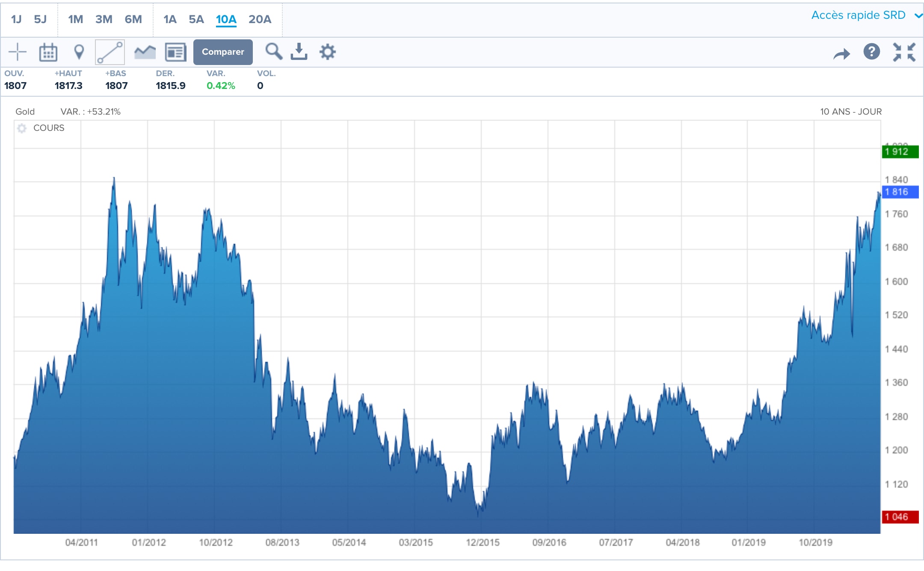Select the 20A time range

click(260, 19)
